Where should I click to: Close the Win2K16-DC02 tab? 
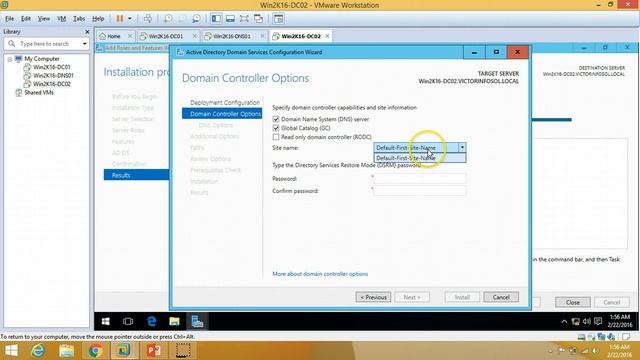point(327,36)
